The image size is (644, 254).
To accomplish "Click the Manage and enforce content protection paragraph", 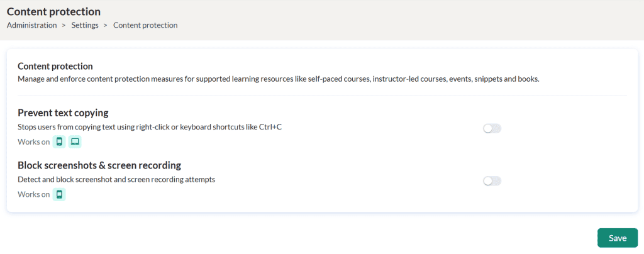I will (x=279, y=79).
